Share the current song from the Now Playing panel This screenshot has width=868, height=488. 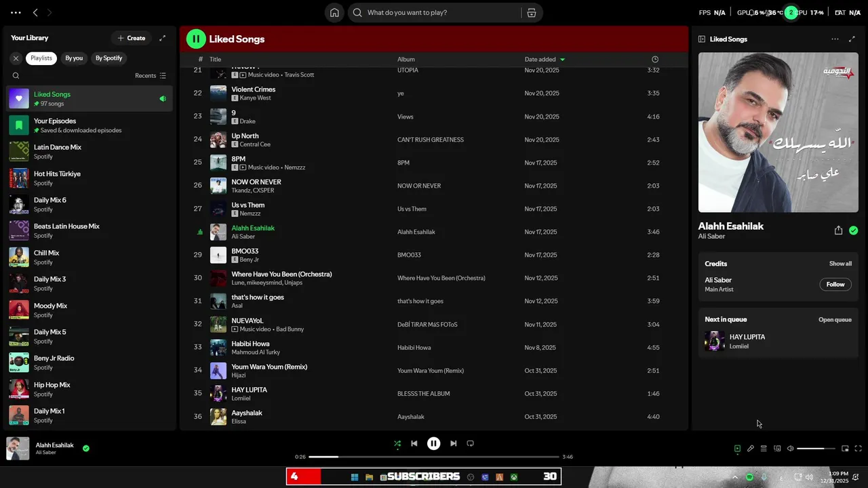point(838,230)
